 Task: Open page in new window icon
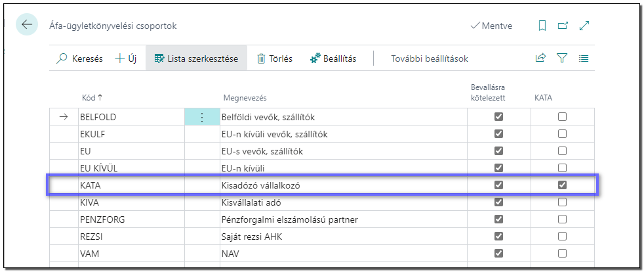tap(563, 26)
